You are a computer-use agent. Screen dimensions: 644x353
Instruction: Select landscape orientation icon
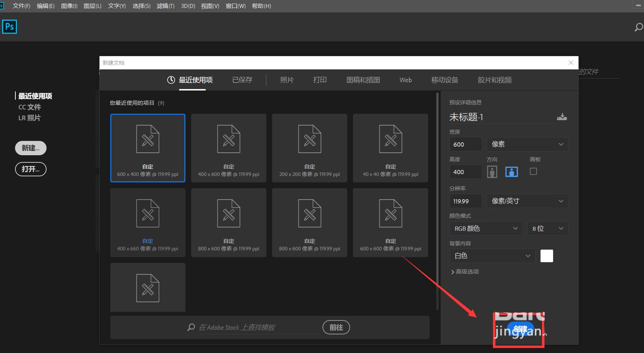pyautogui.click(x=512, y=172)
